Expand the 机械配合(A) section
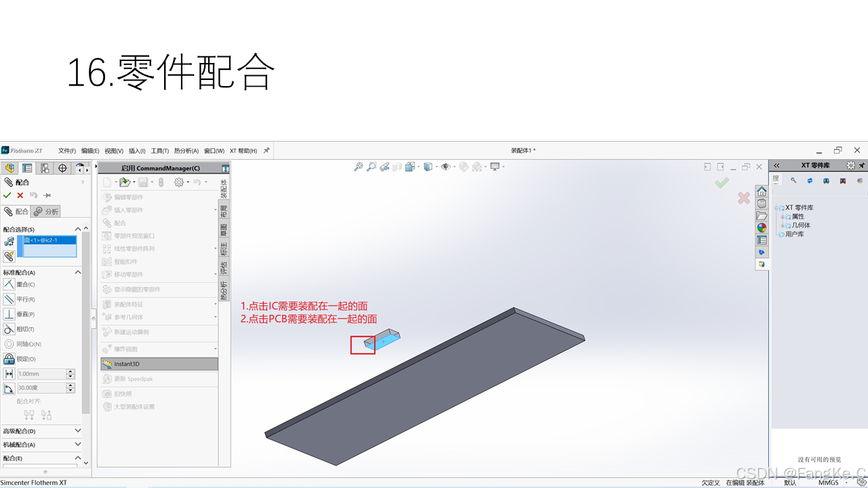Viewport: 868px width, 488px height. point(78,445)
